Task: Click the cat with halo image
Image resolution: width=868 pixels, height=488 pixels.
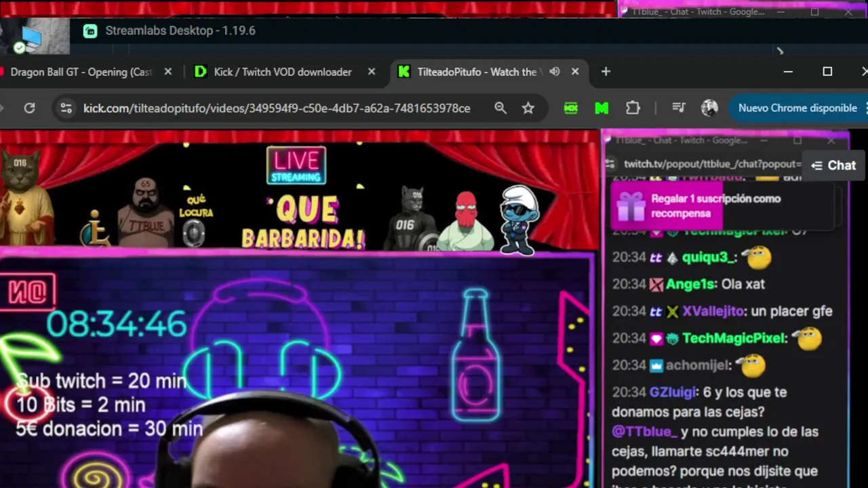Action: coord(25,198)
